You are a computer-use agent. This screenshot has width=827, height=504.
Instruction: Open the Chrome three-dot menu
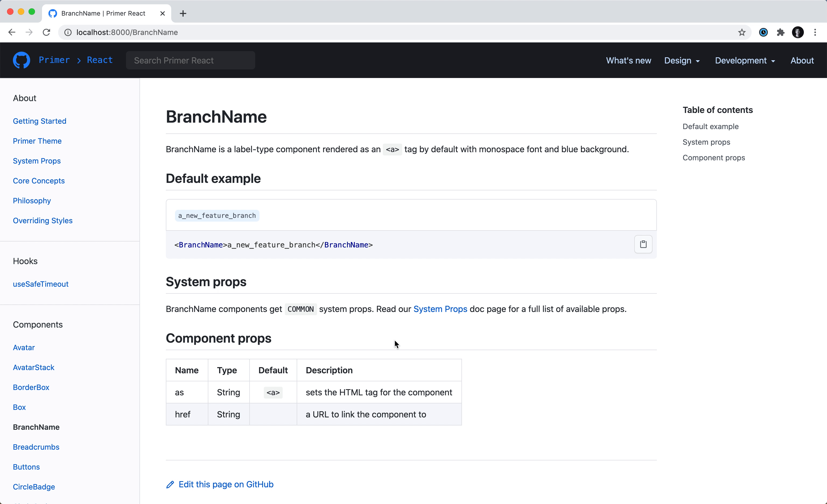pyautogui.click(x=815, y=32)
